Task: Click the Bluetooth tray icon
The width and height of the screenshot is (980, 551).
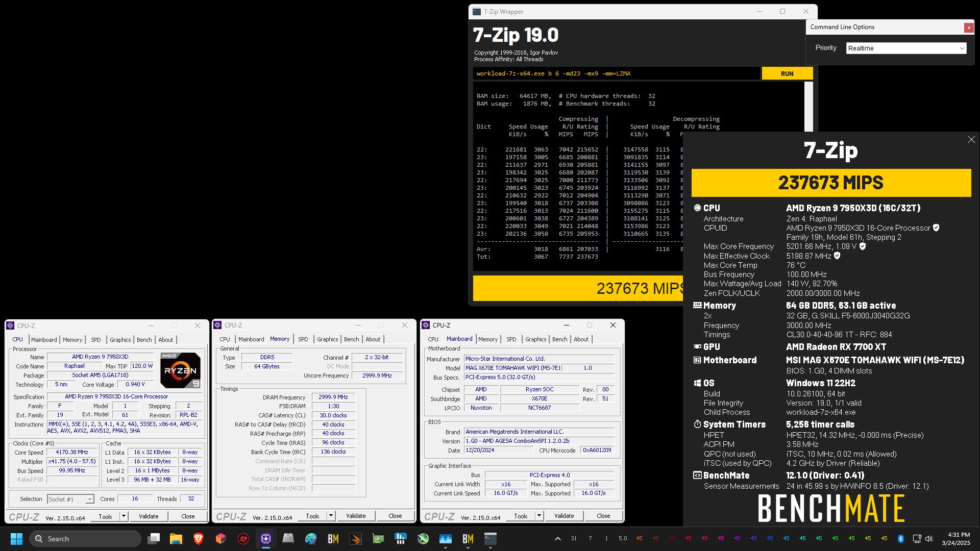Action: 901,539
